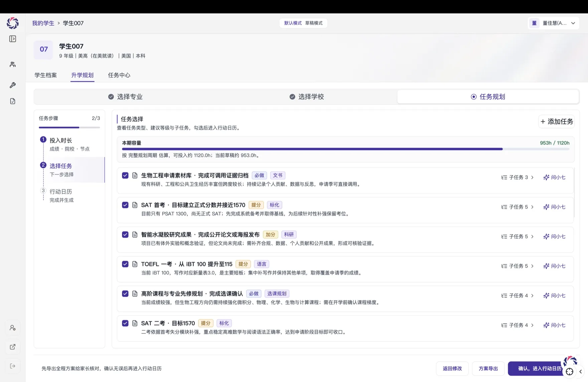Go to the 选择学校 step tab
This screenshot has height=382, width=588.
307,97
